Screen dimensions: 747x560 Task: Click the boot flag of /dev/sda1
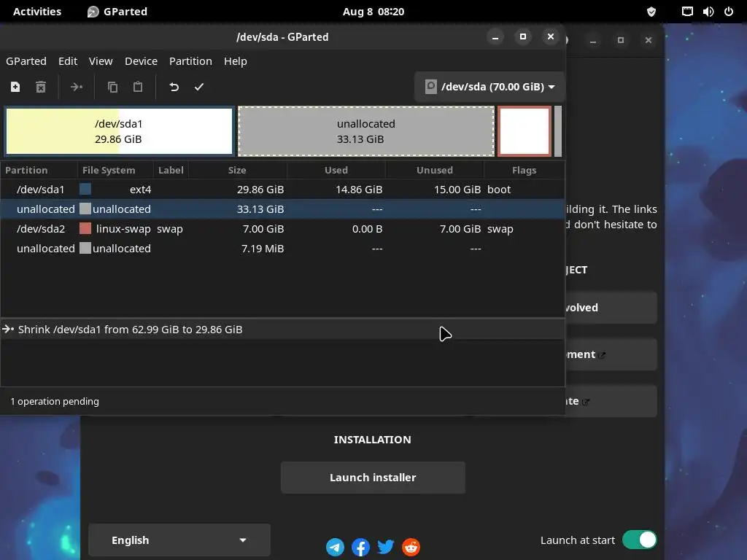[499, 189]
